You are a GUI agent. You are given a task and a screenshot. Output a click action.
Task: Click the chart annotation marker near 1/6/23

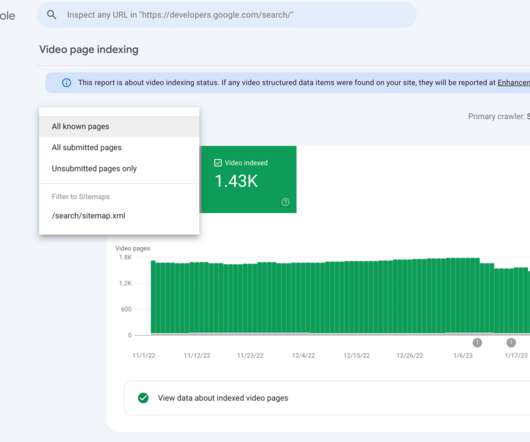(x=477, y=343)
